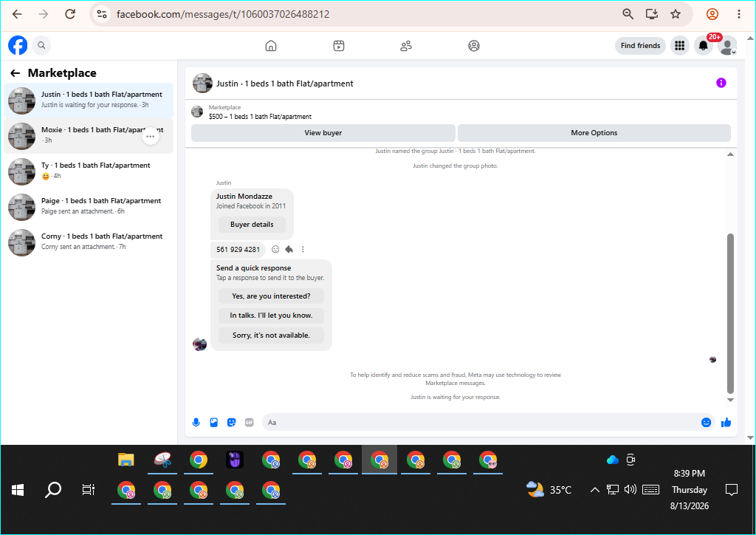Open Ty conversation in list
Image resolution: width=756 pixels, height=535 pixels.
pos(89,171)
